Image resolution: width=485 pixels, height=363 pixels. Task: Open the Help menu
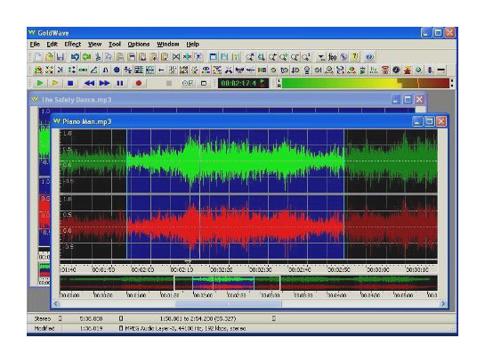pyautogui.click(x=193, y=44)
